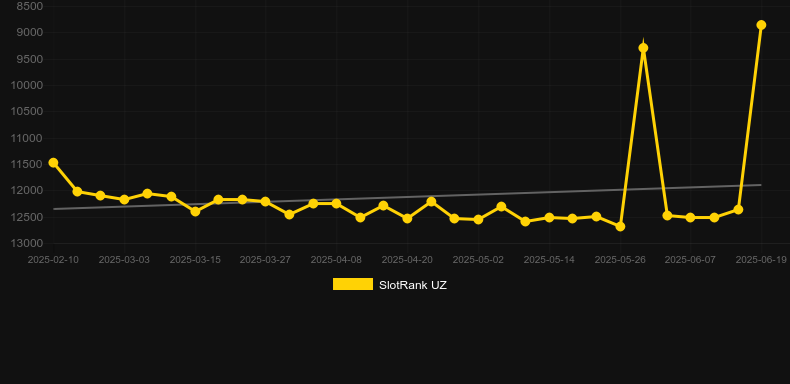
Task: Click the spike data point near 9300
Action: point(643,48)
